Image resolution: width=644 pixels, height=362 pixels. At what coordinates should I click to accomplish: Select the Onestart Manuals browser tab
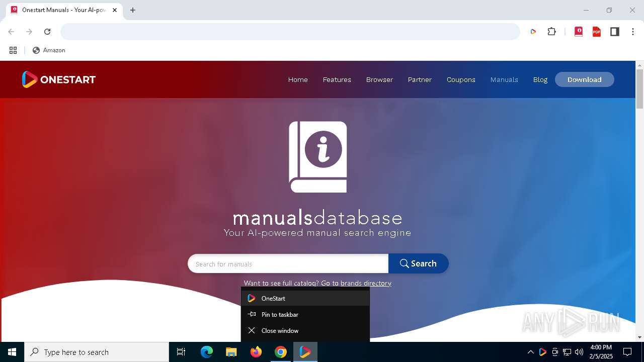tap(64, 10)
